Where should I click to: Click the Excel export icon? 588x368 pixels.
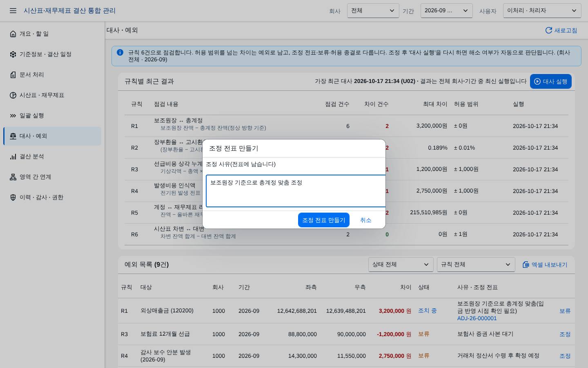[526, 265]
